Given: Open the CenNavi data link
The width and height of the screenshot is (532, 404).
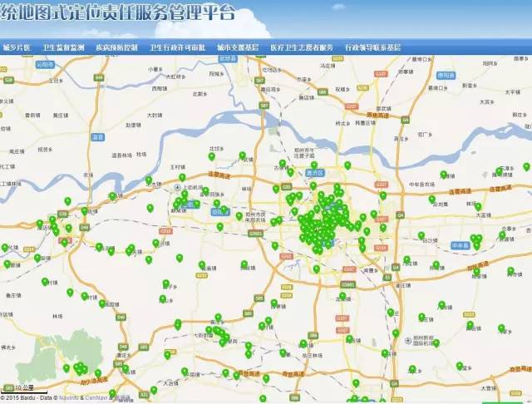Looking at the screenshot, I should click(96, 397).
